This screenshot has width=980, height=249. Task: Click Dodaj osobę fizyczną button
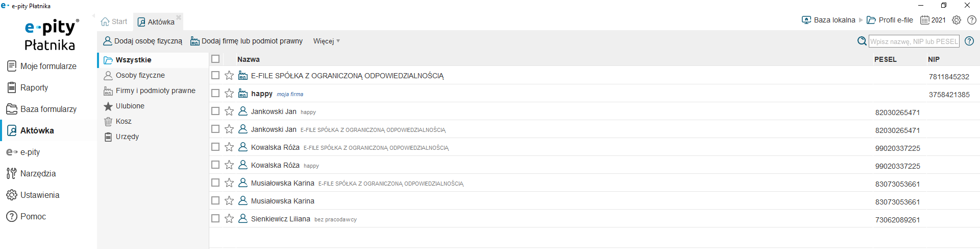[142, 41]
